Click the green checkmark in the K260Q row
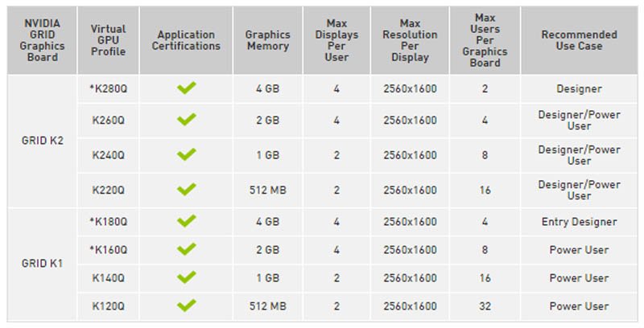644x328 pixels. [187, 119]
